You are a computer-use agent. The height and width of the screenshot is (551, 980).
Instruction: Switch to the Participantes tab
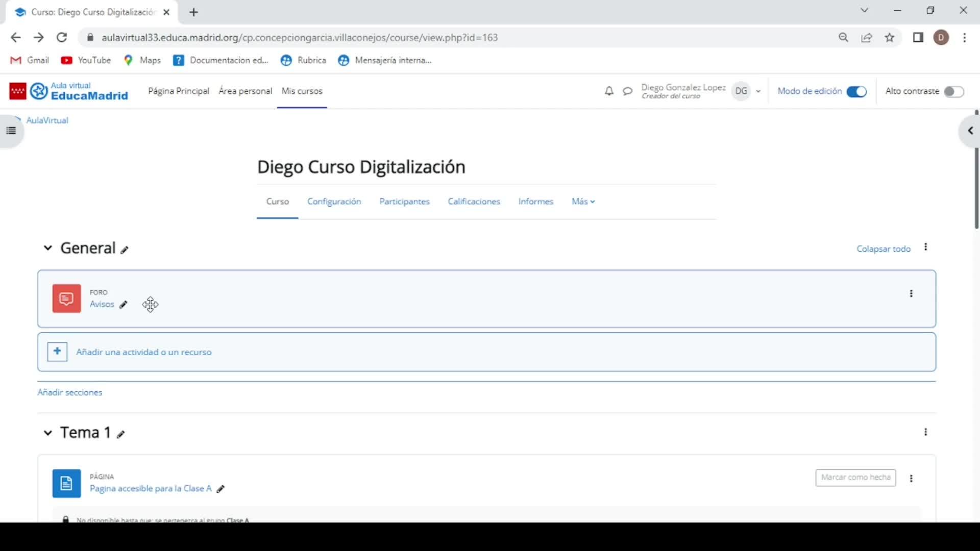coord(404,202)
